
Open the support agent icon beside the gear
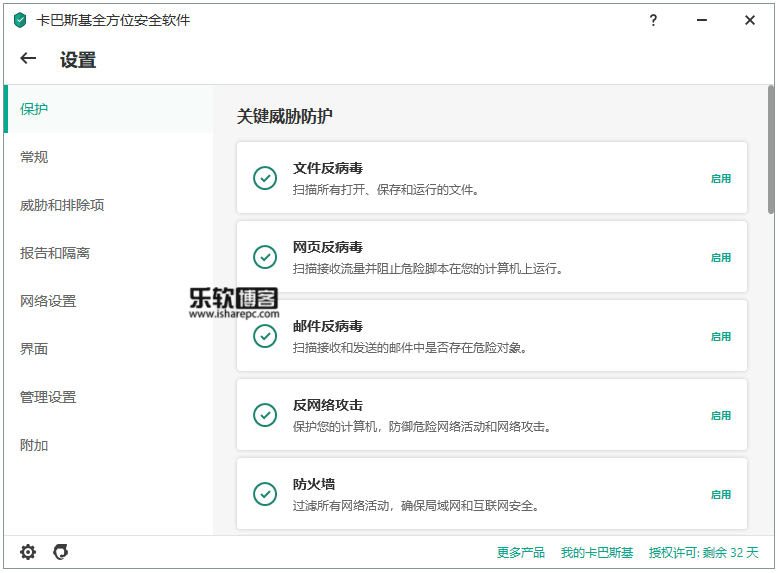coord(61,552)
